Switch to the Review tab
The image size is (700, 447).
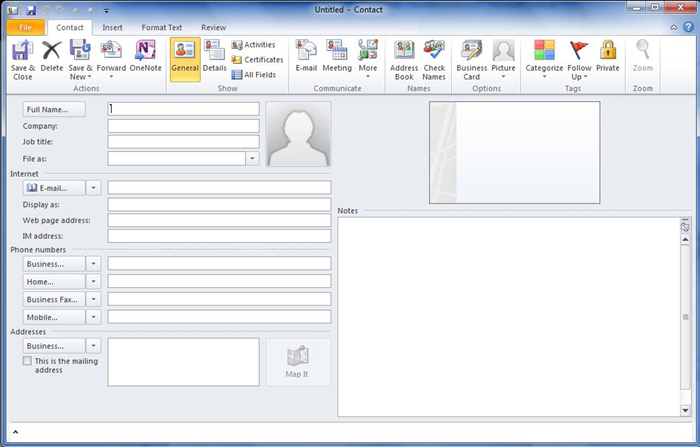213,28
